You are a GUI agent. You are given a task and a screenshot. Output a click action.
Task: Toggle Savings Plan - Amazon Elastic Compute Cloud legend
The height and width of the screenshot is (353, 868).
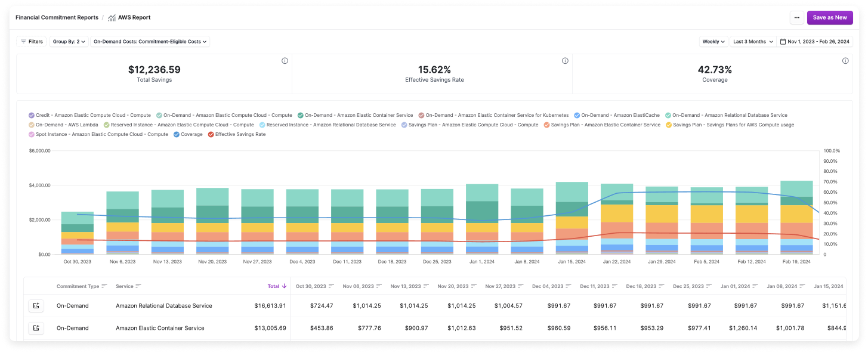click(x=470, y=125)
